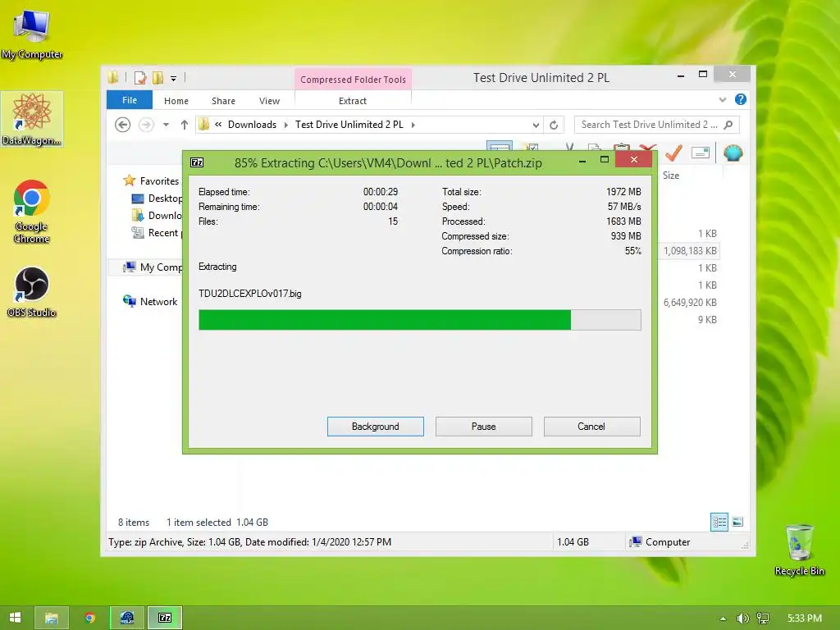Switch to Large icons view layout

(737, 522)
